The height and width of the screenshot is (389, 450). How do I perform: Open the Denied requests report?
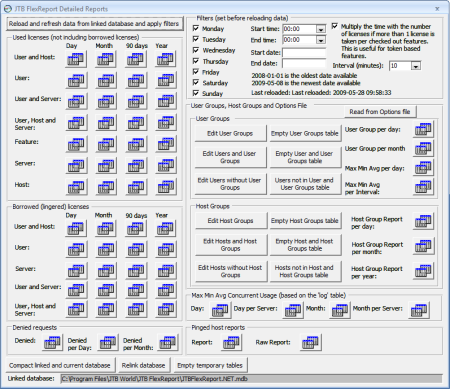(x=53, y=342)
